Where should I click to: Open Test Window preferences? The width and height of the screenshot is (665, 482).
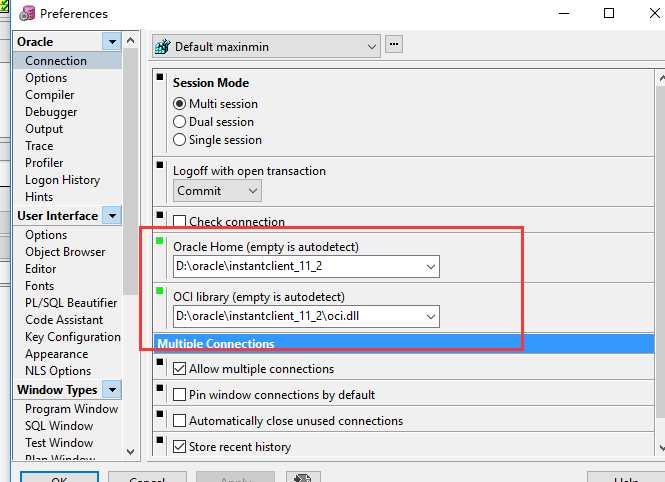click(59, 443)
